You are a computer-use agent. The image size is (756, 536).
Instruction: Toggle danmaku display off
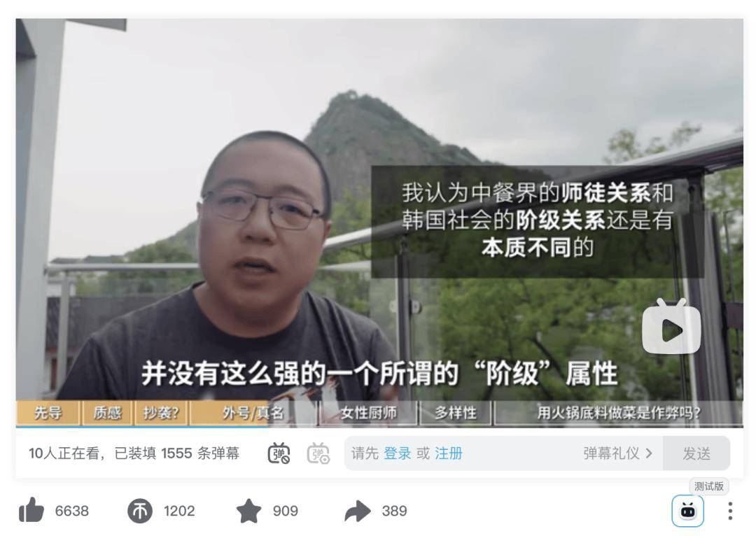point(279,453)
